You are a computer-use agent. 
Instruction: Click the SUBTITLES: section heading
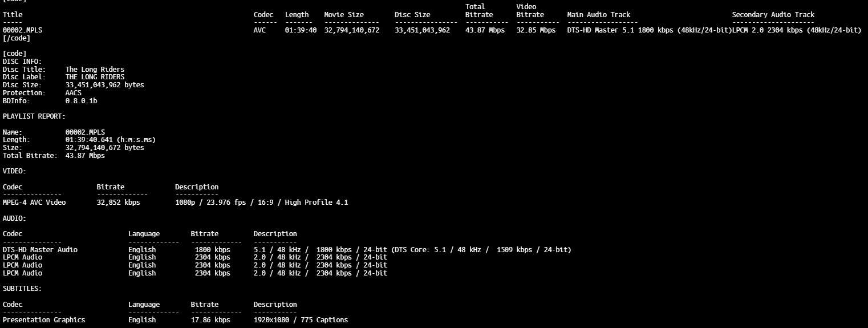[22, 289]
